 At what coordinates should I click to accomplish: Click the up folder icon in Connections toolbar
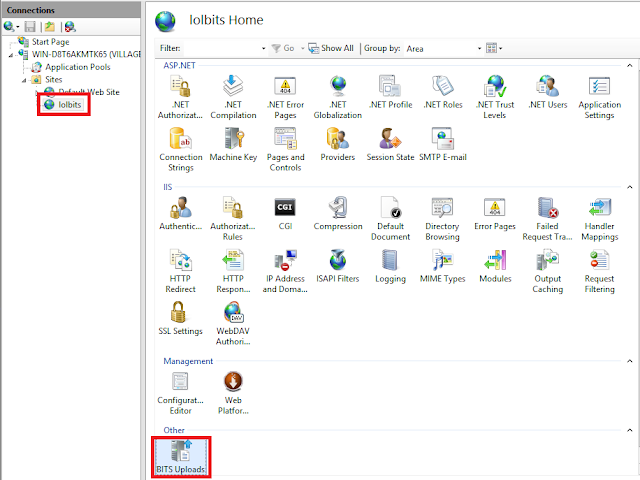pos(50,27)
